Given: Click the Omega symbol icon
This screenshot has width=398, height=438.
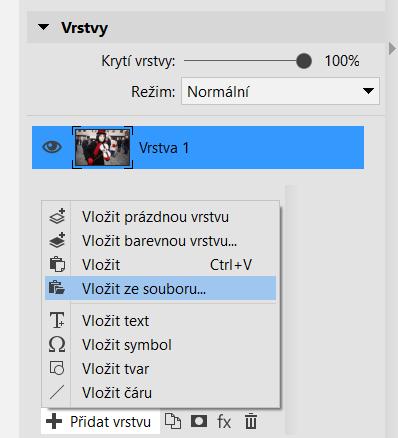Looking at the screenshot, I should pyautogui.click(x=57, y=344).
